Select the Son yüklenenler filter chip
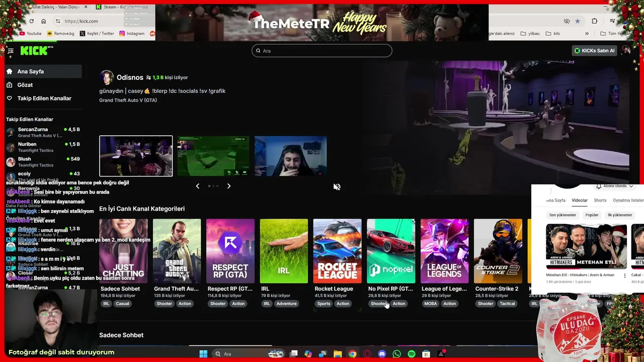 click(562, 215)
